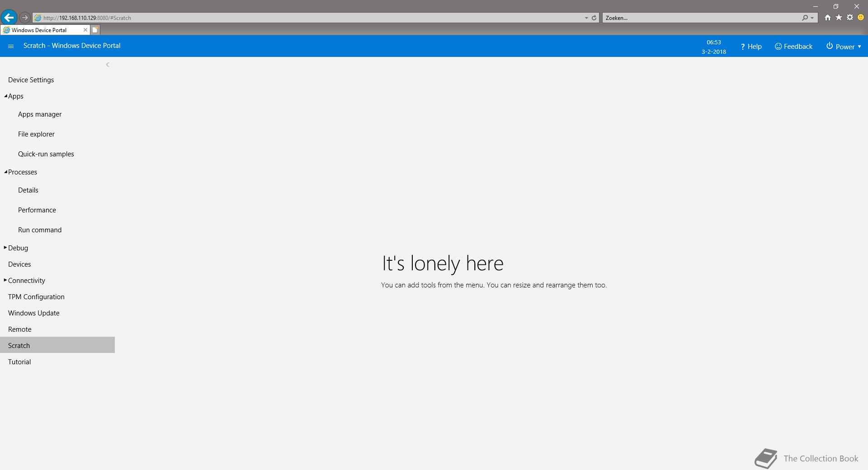Open the browser home icon
Image resolution: width=868 pixels, height=470 pixels.
pyautogui.click(x=827, y=18)
